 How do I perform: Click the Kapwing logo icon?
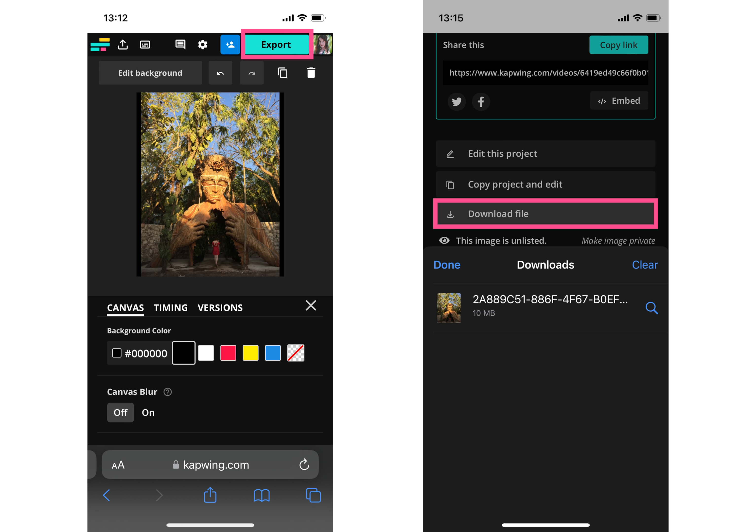point(100,45)
